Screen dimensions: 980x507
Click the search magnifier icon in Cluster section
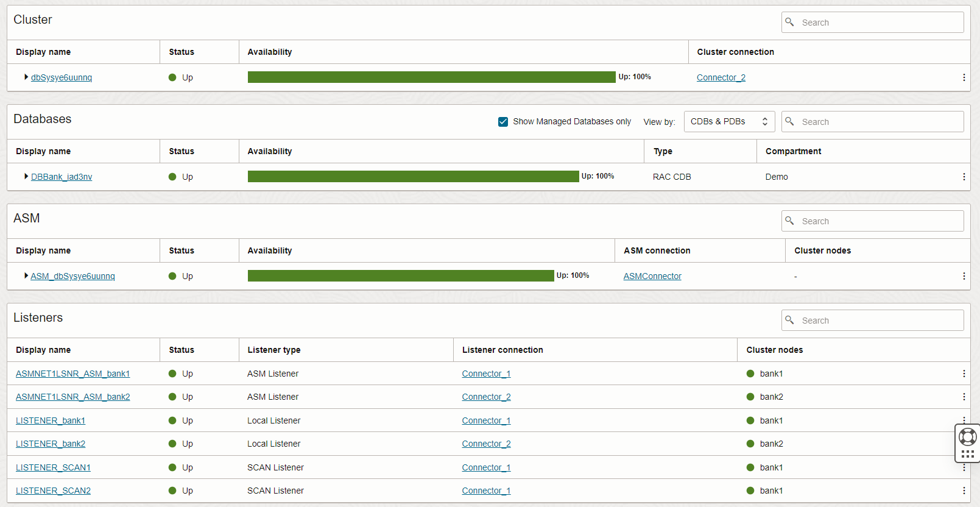789,22
